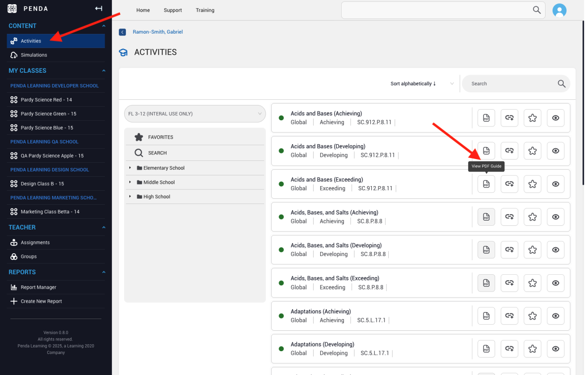
Task: Favorite Acids and Bases (Exceeding) with star
Action: (532, 184)
